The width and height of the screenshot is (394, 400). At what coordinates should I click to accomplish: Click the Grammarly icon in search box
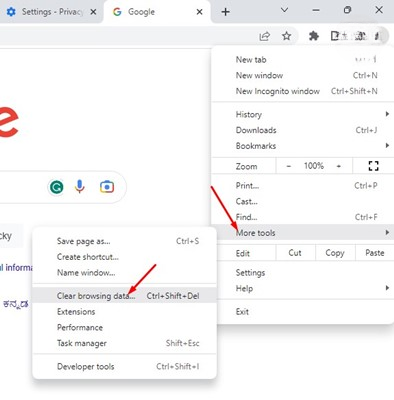[56, 187]
